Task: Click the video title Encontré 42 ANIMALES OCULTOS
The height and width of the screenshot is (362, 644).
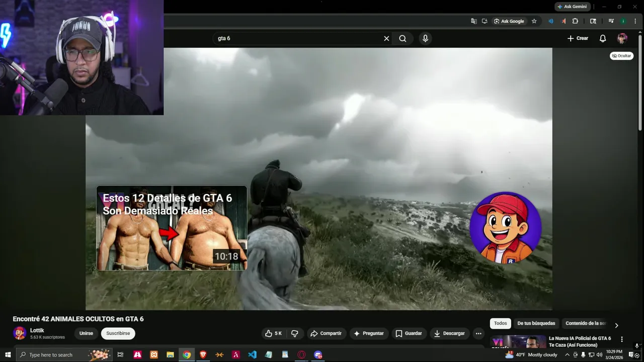Action: pyautogui.click(x=78, y=319)
